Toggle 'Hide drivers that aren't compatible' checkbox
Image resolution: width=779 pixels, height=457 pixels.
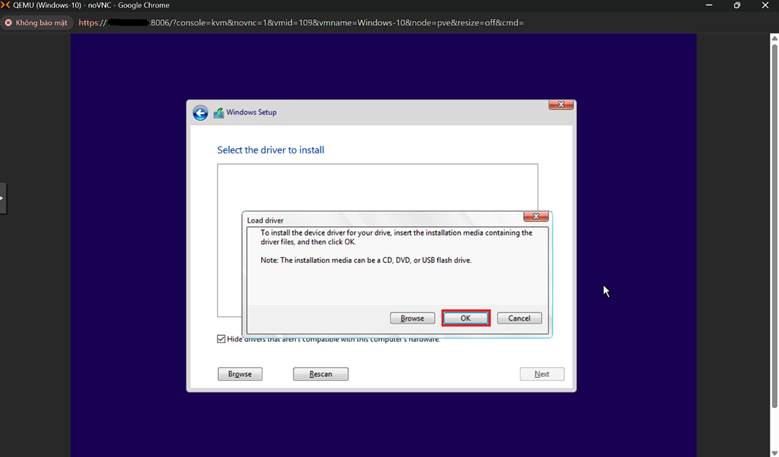point(222,339)
